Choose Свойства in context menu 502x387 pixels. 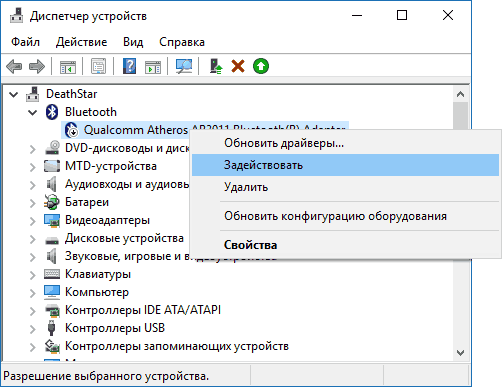coord(345,245)
